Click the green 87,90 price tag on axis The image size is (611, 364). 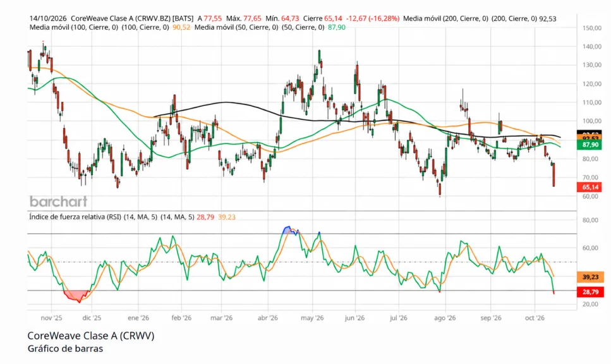590,145
